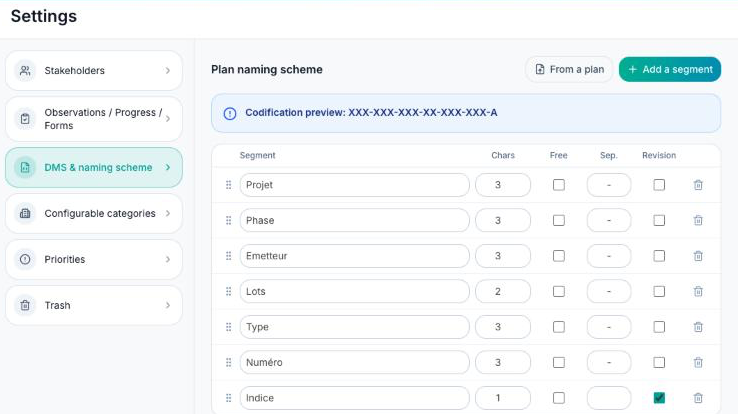The image size is (738, 414).
Task: Tick the Revision checkbox for Phase
Action: pos(659,220)
